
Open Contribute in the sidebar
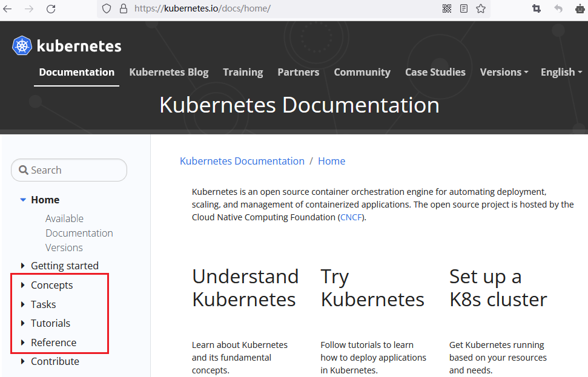click(55, 361)
